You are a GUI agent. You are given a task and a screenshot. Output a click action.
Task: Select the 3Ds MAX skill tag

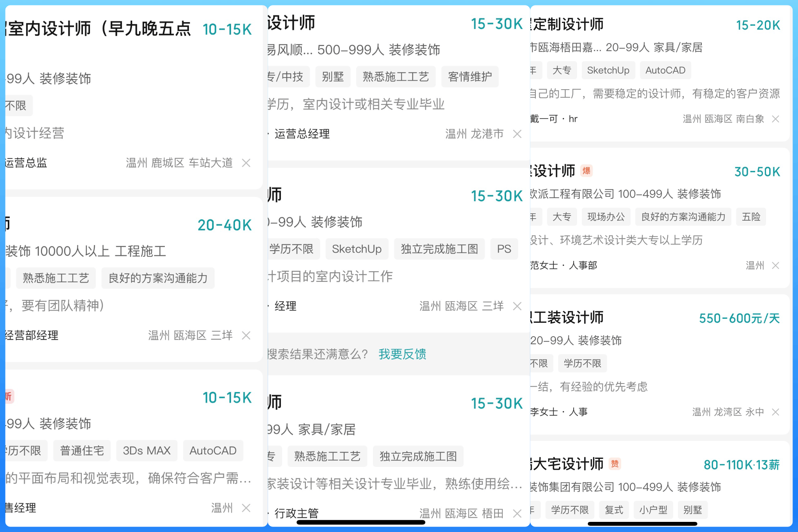[147, 451]
